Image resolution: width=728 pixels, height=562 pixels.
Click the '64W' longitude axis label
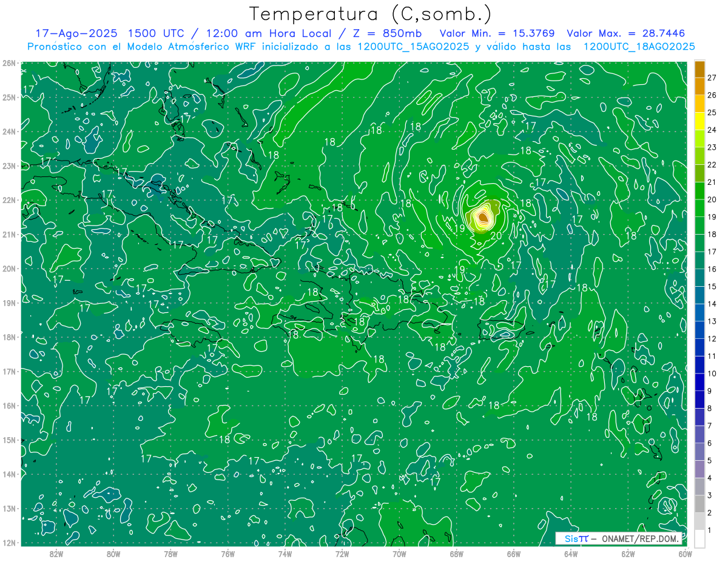pos(571,553)
